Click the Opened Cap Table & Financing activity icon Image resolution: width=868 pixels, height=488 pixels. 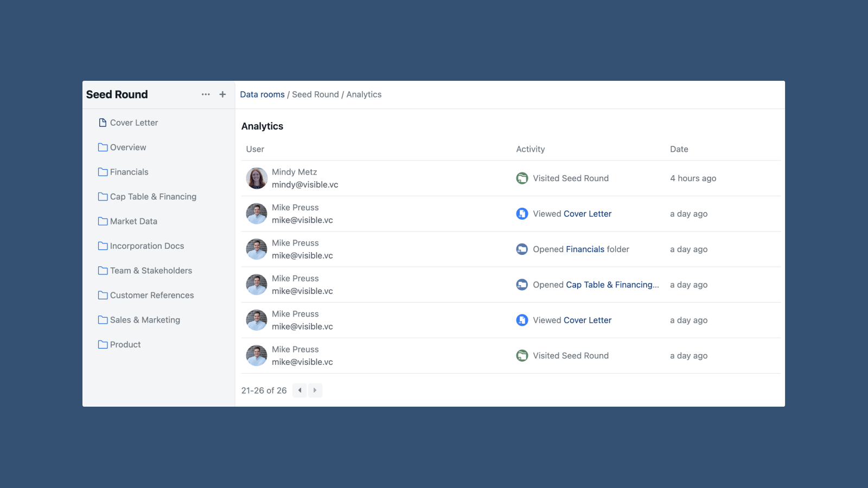[x=522, y=285]
